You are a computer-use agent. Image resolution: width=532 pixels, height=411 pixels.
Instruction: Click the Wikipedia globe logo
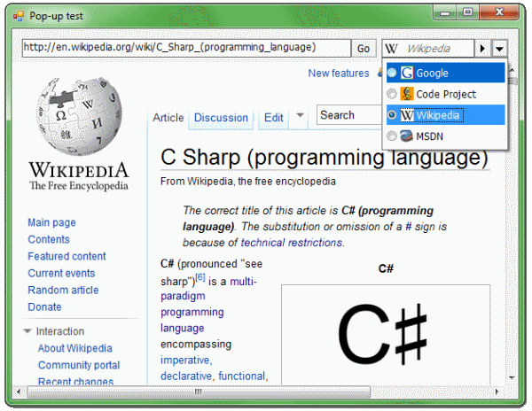(x=79, y=116)
